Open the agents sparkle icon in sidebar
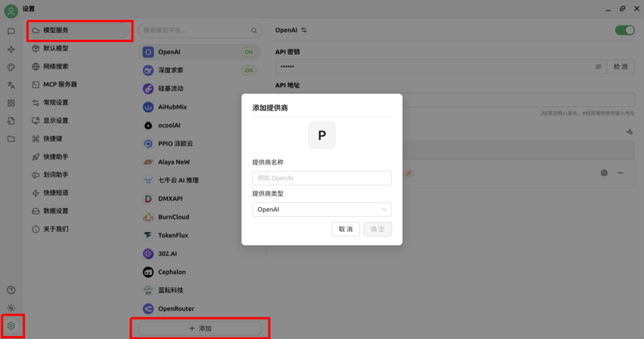 [x=11, y=50]
